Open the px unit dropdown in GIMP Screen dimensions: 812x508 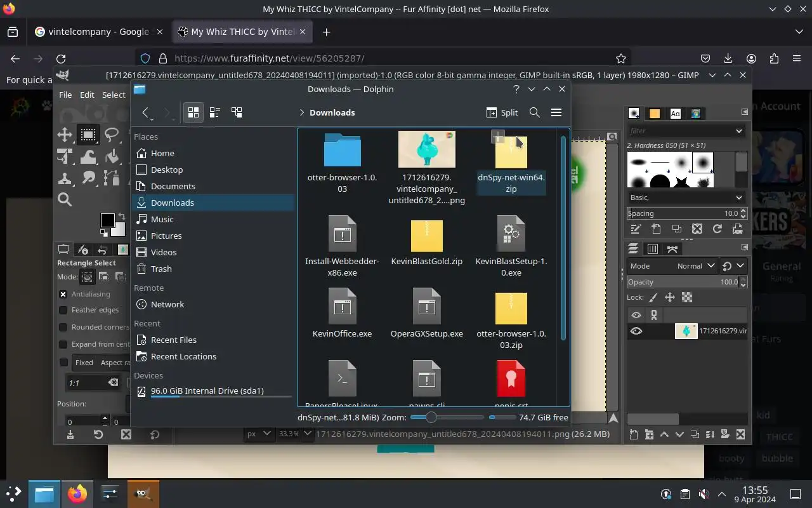(x=259, y=434)
